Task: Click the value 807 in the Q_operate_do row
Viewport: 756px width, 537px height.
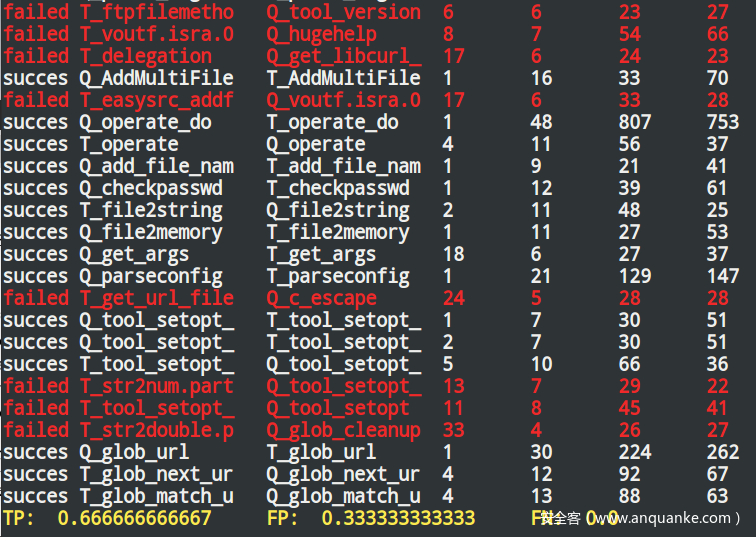Action: tap(635, 122)
